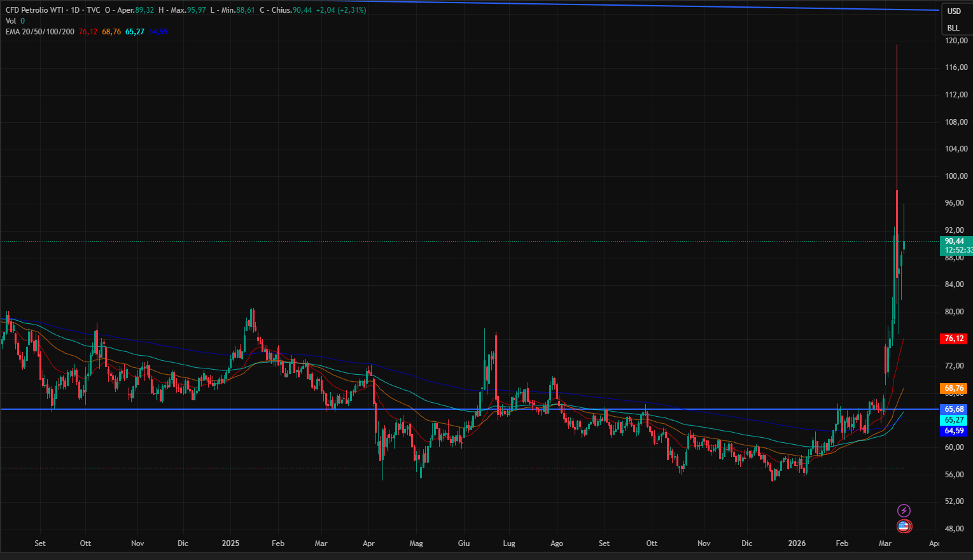Click the 96,00 price axis label

pos(955,203)
